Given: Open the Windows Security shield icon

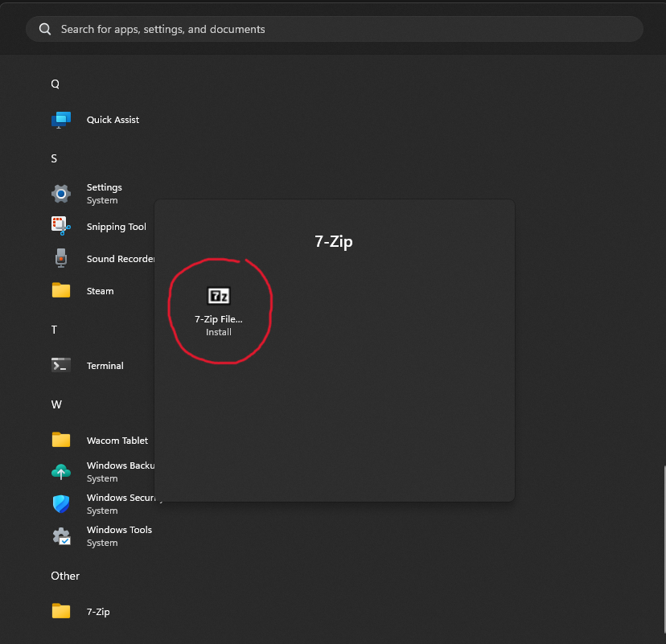Looking at the screenshot, I should point(61,504).
